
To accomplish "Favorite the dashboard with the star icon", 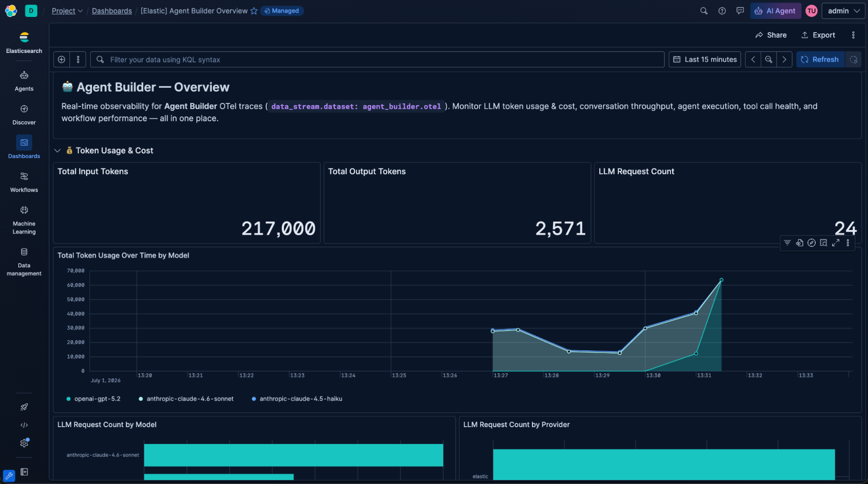I will pos(254,11).
